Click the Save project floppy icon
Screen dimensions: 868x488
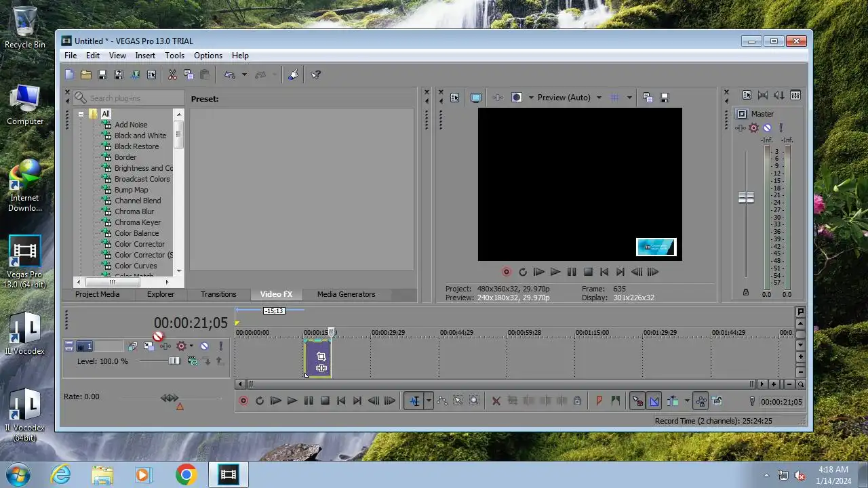pyautogui.click(x=102, y=75)
